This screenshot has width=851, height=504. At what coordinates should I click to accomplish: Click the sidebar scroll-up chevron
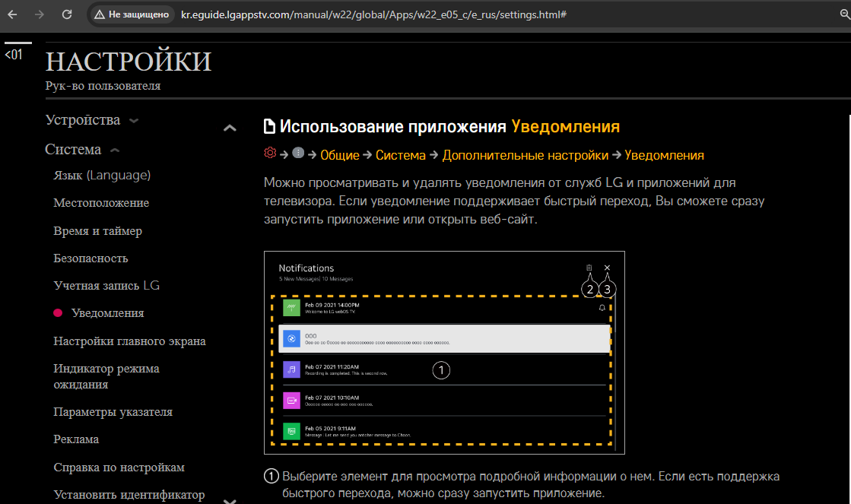pyautogui.click(x=230, y=128)
